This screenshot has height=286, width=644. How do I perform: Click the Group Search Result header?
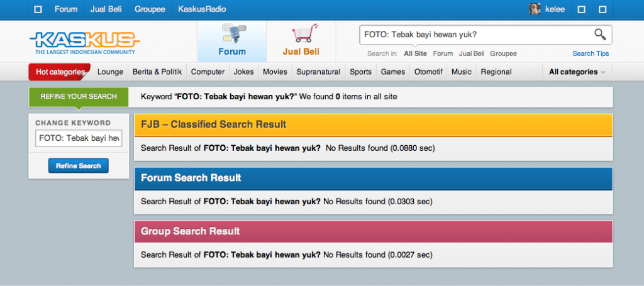coord(374,231)
